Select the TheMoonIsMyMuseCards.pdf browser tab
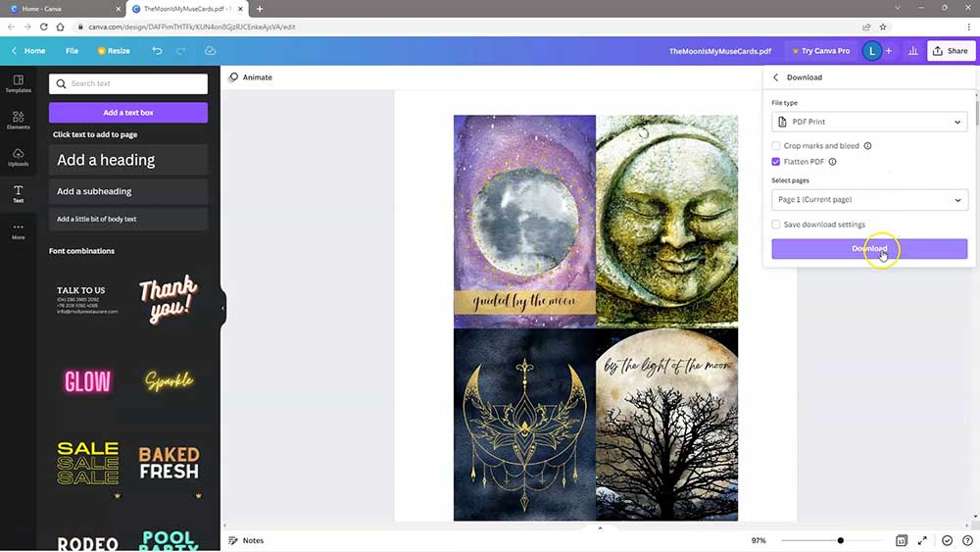 click(x=186, y=9)
